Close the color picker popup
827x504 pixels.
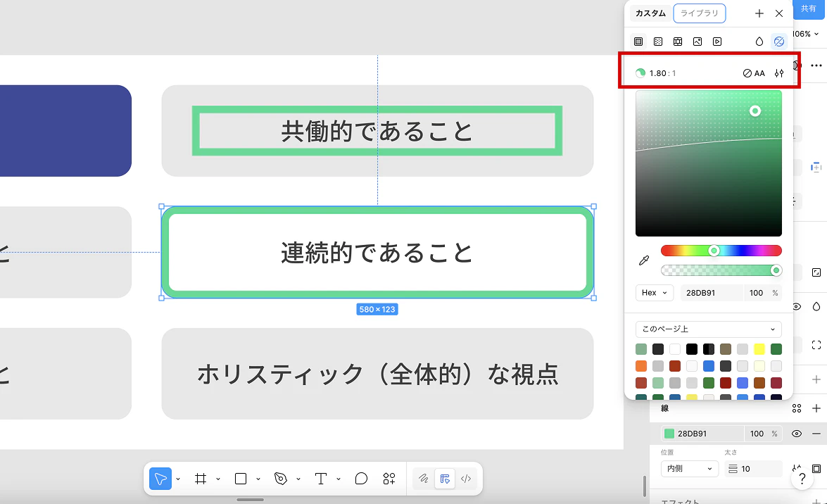point(779,13)
